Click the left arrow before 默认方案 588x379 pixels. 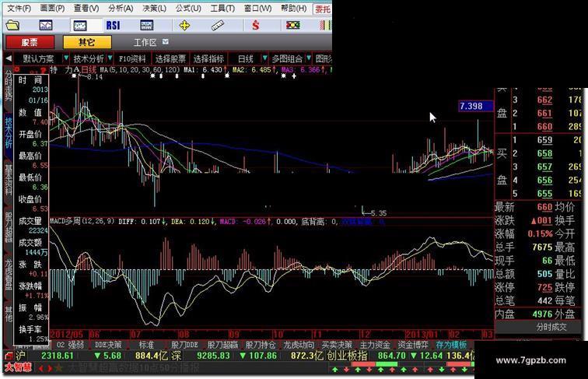(x=9, y=58)
